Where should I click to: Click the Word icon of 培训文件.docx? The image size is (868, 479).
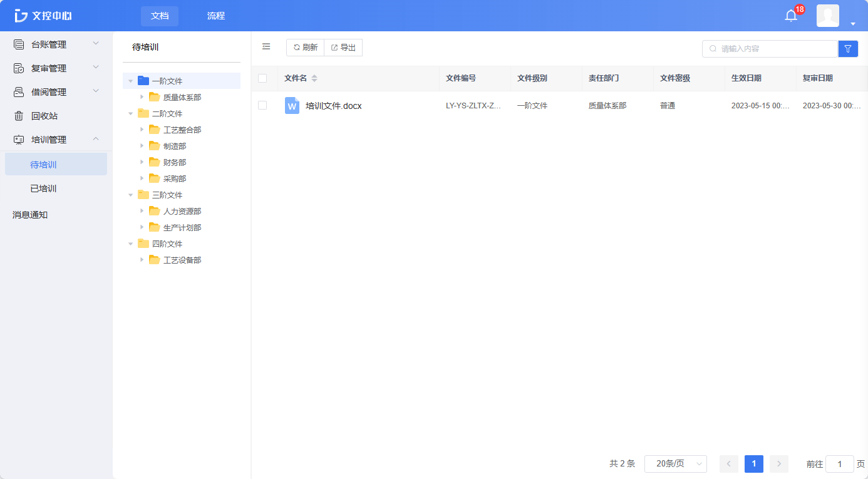click(x=291, y=106)
